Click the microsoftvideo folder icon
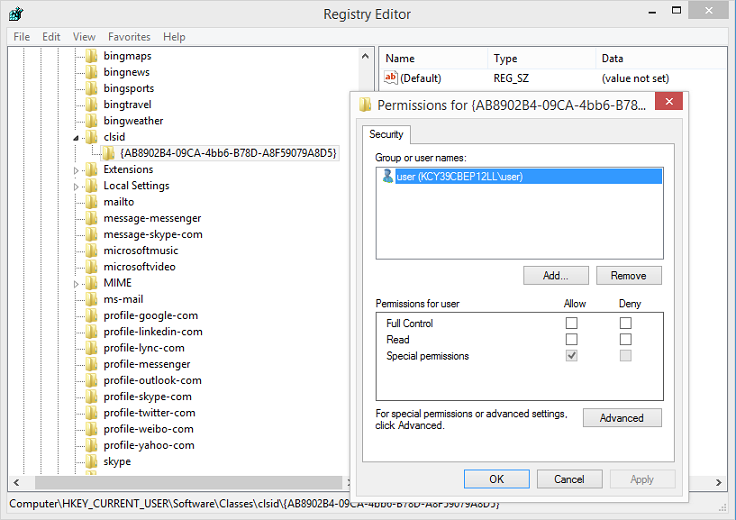The image size is (736, 520). (x=92, y=267)
